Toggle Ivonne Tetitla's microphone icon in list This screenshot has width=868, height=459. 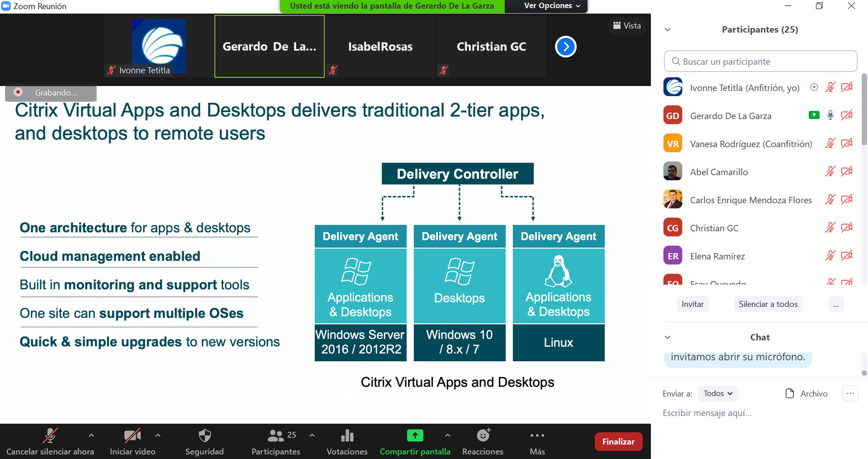coord(830,87)
